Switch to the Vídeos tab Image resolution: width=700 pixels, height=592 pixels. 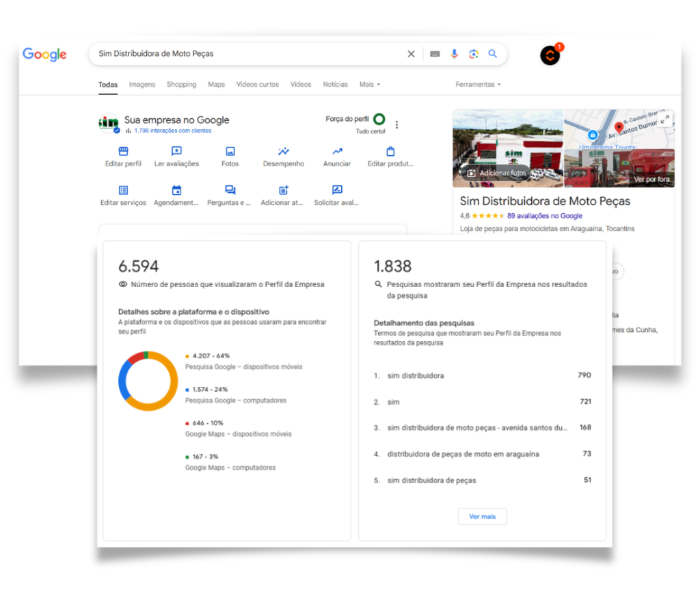(x=301, y=84)
